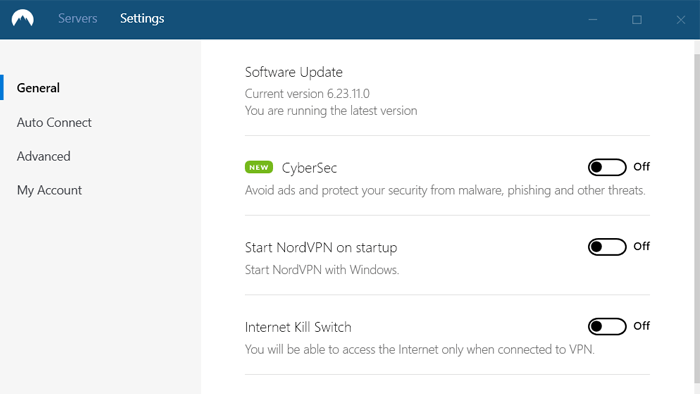Screen dimensions: 700x394
Task: Open the Auto Connect settings section
Action: [x=54, y=122]
